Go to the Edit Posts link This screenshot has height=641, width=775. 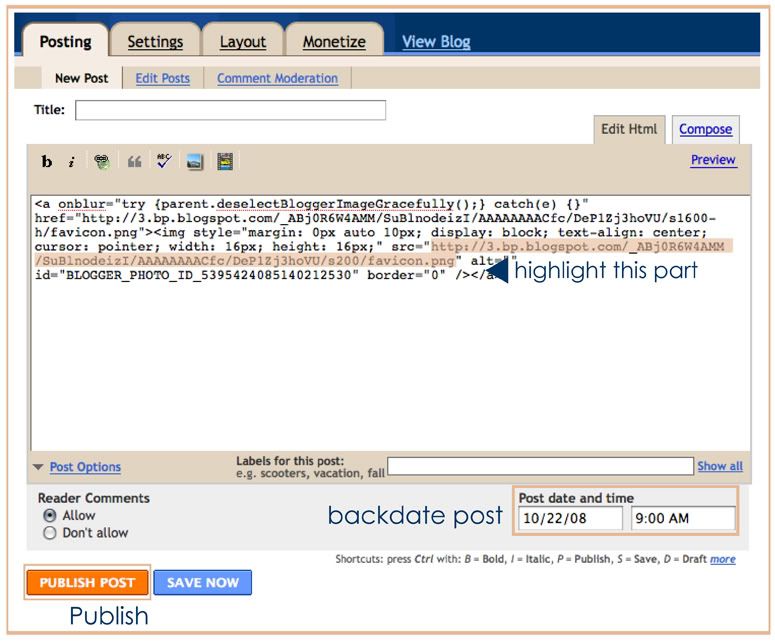click(x=163, y=78)
